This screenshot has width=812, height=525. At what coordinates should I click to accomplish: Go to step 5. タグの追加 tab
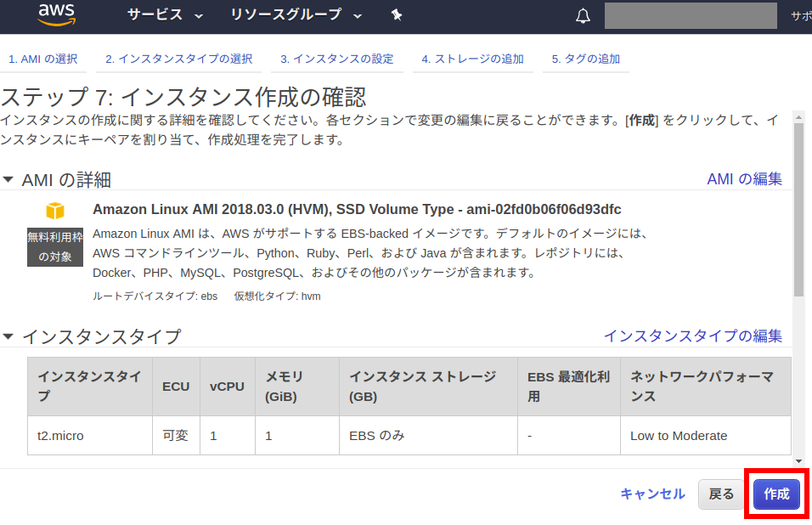[x=586, y=59]
